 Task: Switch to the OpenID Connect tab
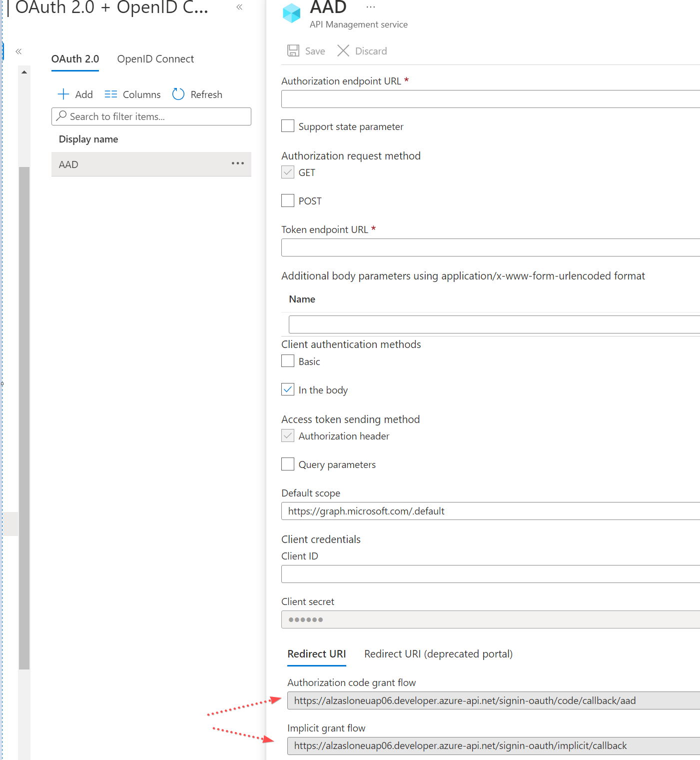[155, 58]
